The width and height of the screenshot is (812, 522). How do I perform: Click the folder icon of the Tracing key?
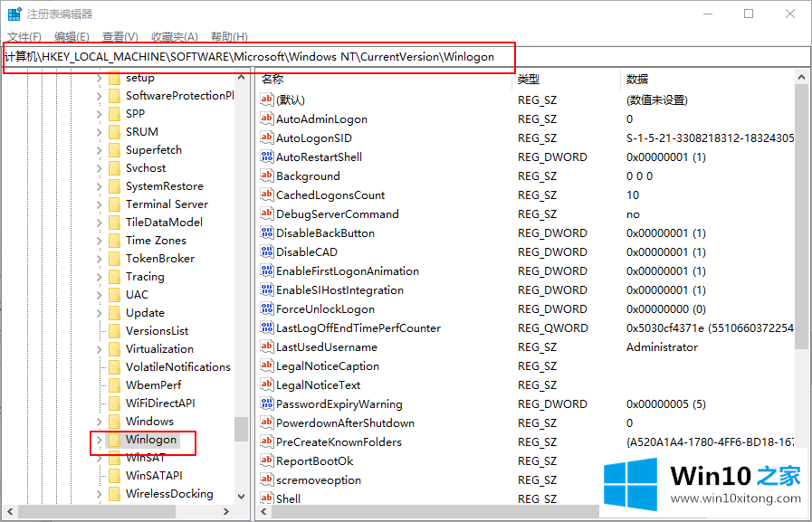tap(114, 277)
